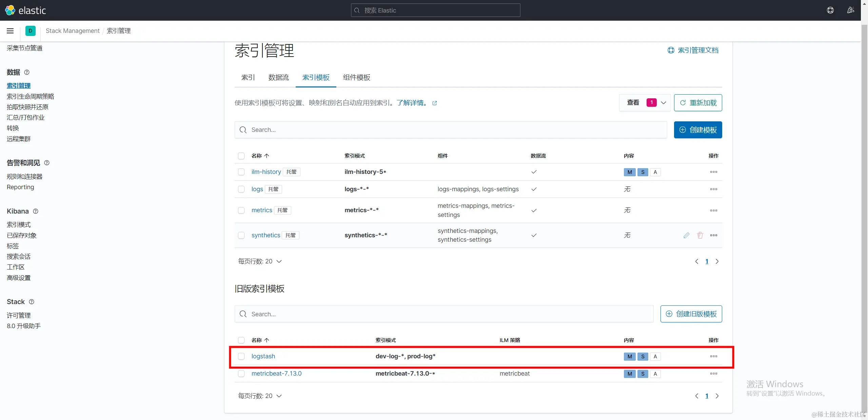This screenshot has height=420, width=868.
Task: Open the hamburger navigation menu
Action: point(10,31)
